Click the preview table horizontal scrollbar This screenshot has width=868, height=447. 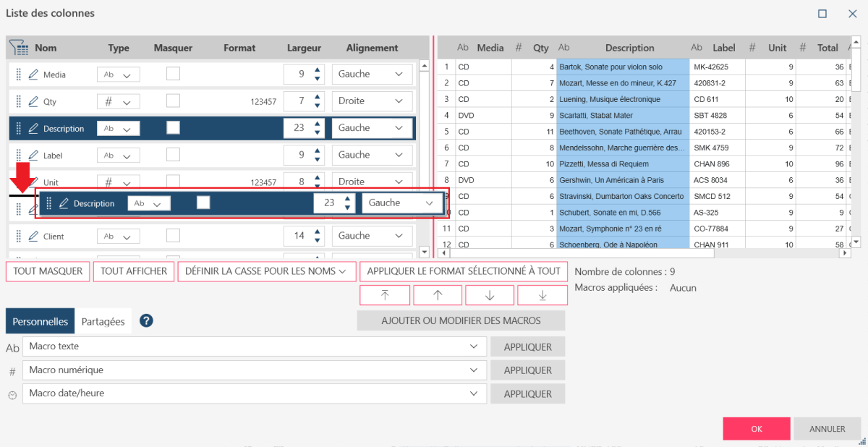coord(582,254)
